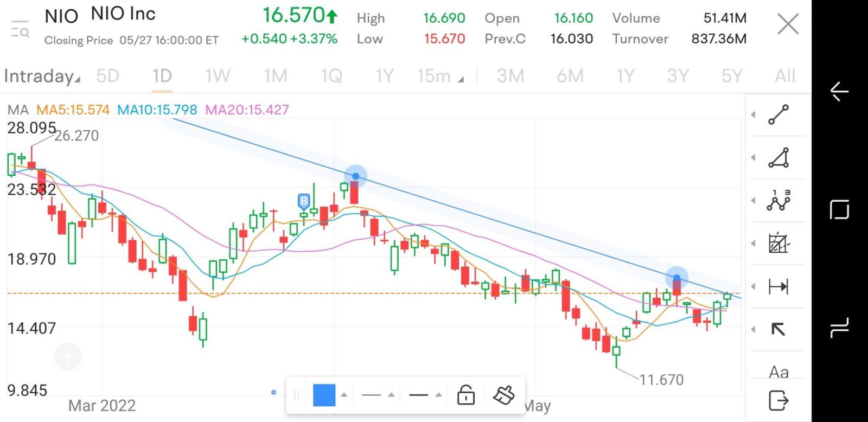Switch to the 1D chart tab

[162, 76]
